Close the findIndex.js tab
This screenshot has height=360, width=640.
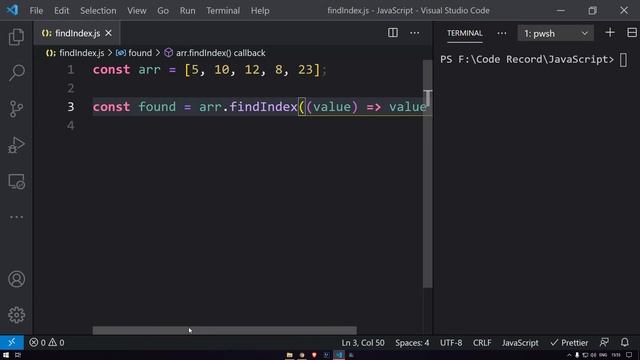(x=109, y=33)
